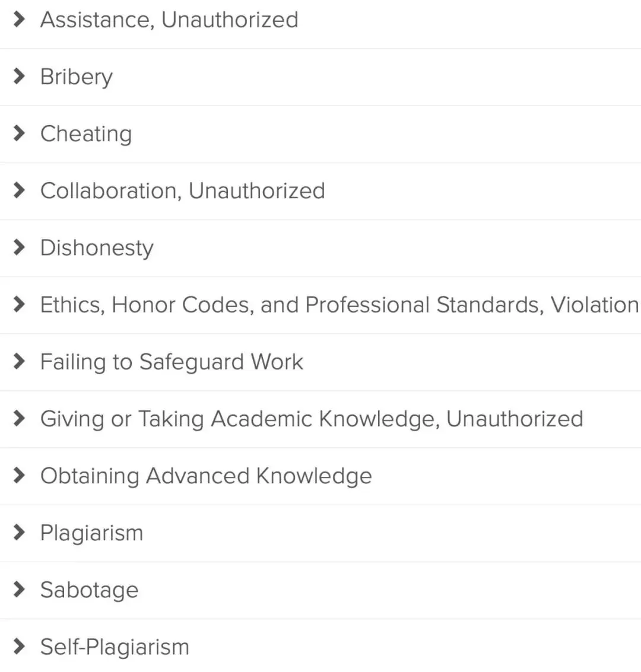Select the Failing to Safeguard Work label

click(172, 362)
